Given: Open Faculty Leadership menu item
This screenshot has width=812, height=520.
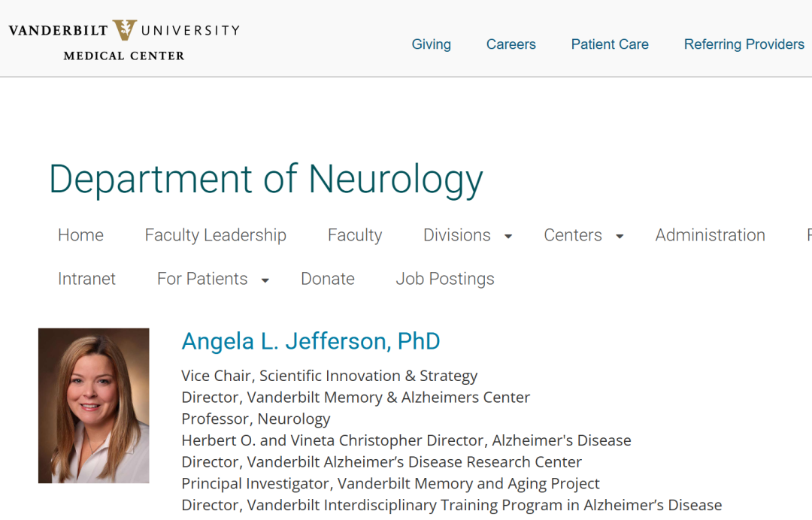Looking at the screenshot, I should [215, 235].
